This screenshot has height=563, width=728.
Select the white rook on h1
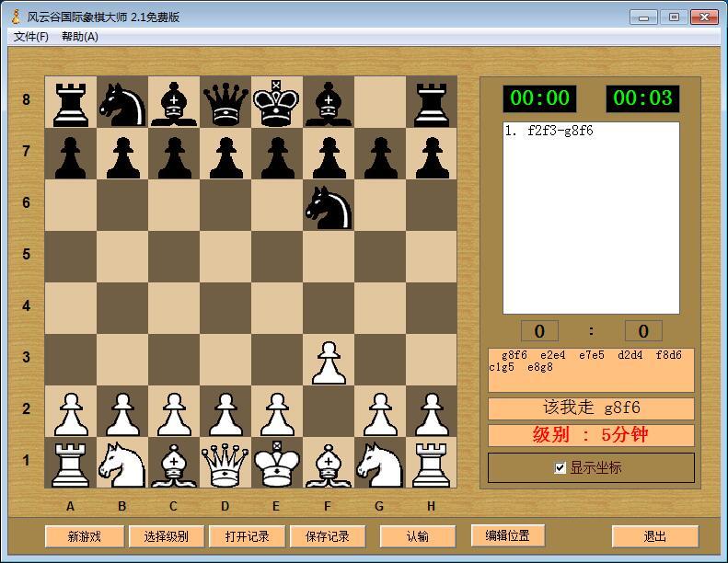(432, 464)
